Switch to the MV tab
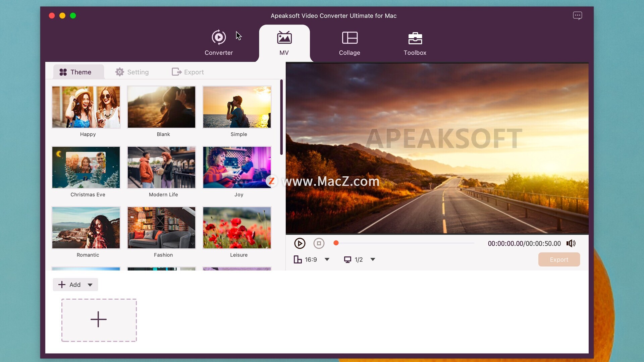The image size is (644, 362). (x=284, y=43)
